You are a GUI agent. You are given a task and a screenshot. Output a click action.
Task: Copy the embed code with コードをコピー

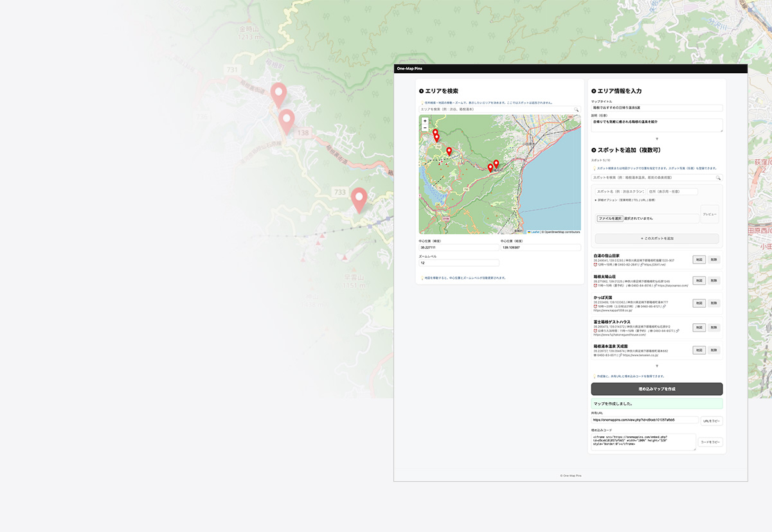coord(710,442)
